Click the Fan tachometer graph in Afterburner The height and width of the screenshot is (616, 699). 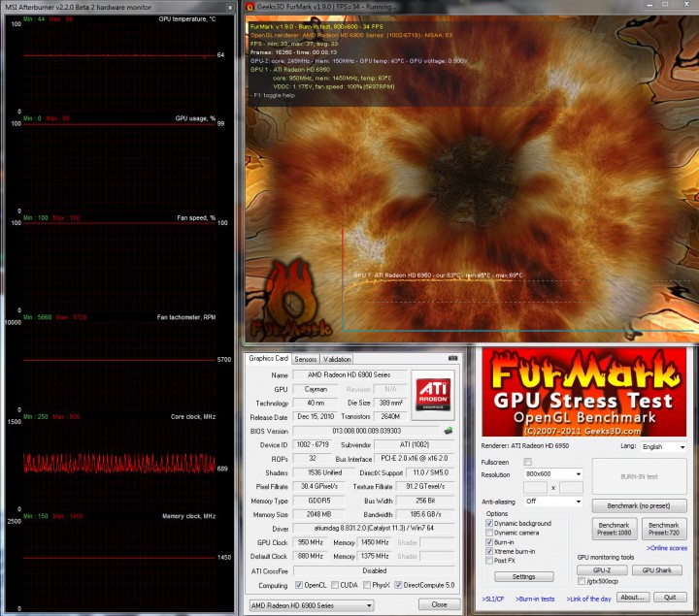119,366
